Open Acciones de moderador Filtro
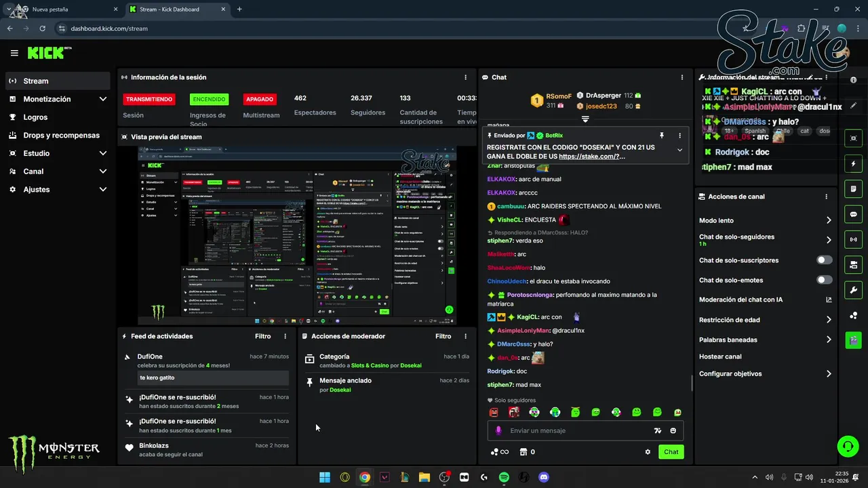Image resolution: width=868 pixels, height=488 pixels. click(443, 336)
